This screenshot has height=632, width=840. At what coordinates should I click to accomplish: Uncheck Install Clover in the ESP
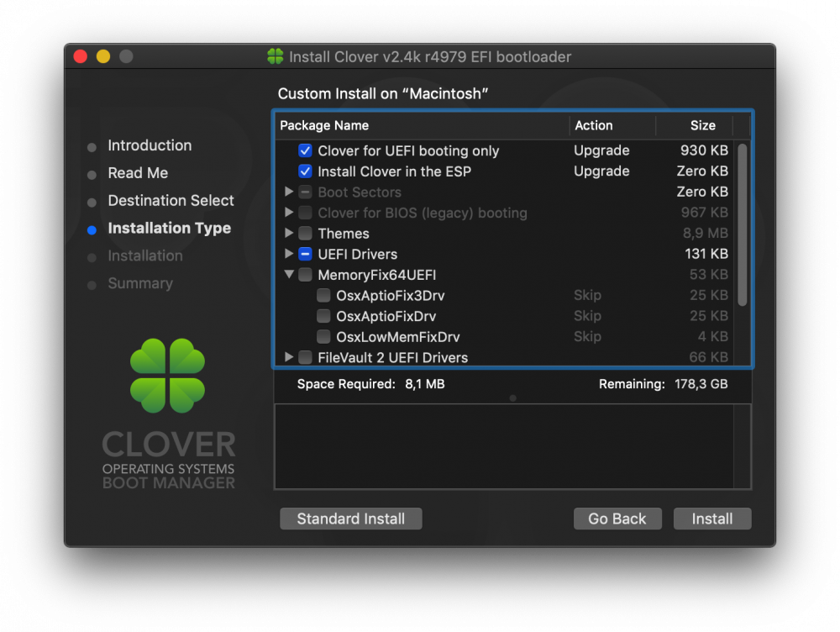(305, 171)
